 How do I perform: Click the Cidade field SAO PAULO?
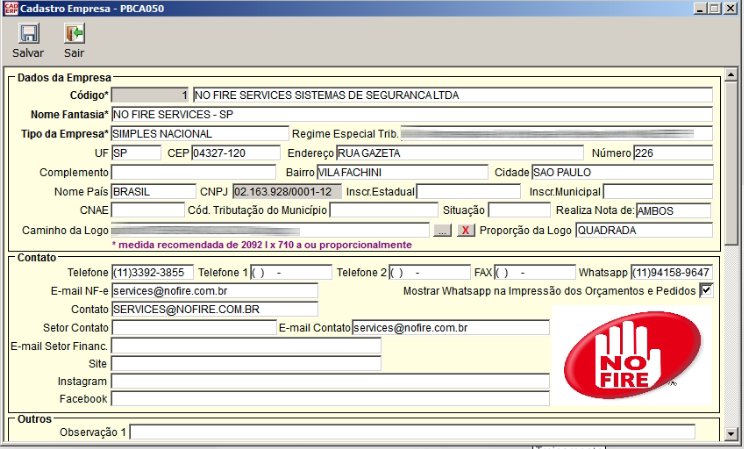click(x=622, y=172)
